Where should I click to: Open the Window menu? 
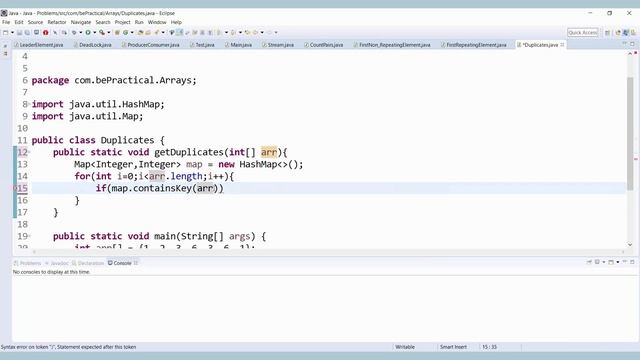coord(157,22)
